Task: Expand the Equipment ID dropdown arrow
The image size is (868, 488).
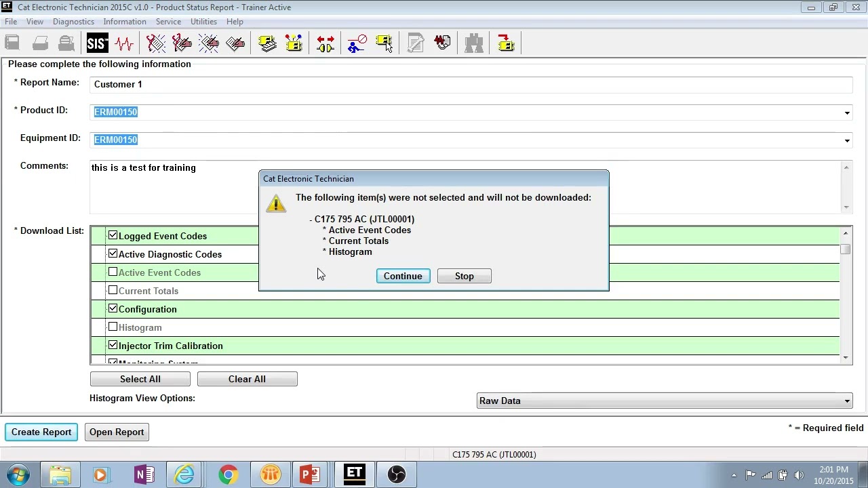Action: [x=847, y=141]
